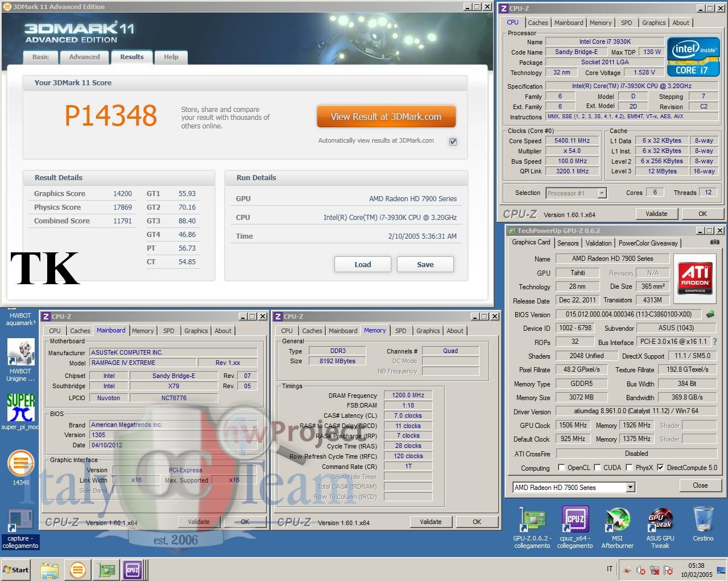Click the Save button in 3DMark

[425, 264]
